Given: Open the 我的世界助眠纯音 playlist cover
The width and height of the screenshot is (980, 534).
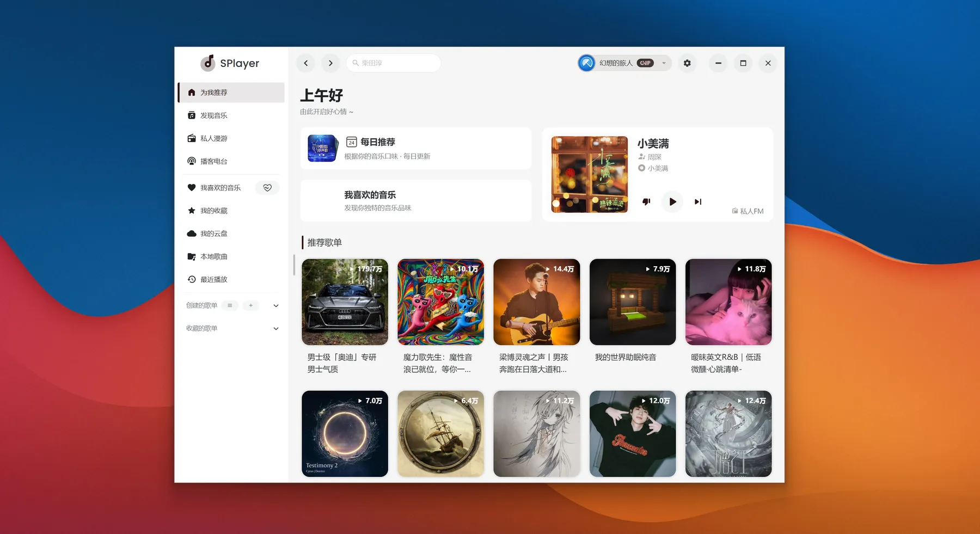Looking at the screenshot, I should [x=633, y=302].
